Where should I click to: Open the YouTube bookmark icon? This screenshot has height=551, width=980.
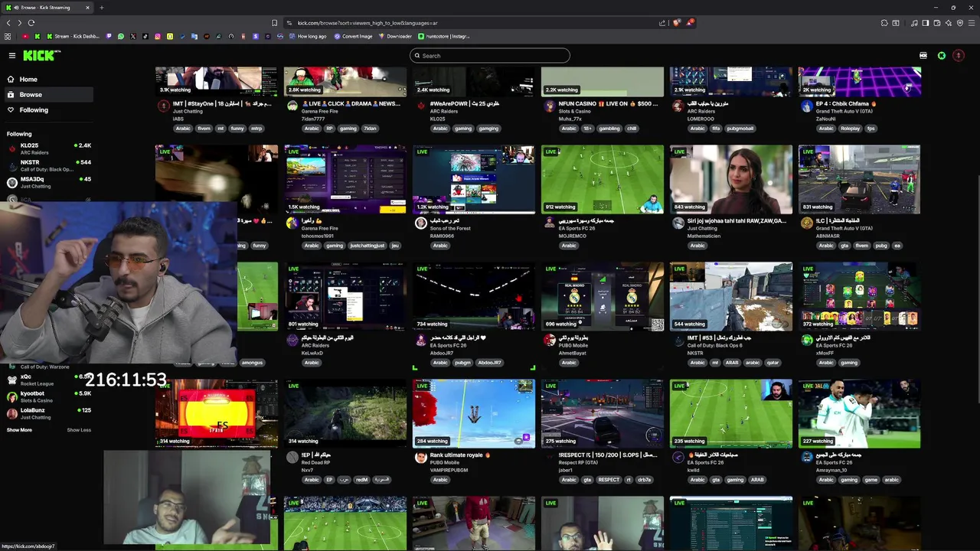click(25, 36)
